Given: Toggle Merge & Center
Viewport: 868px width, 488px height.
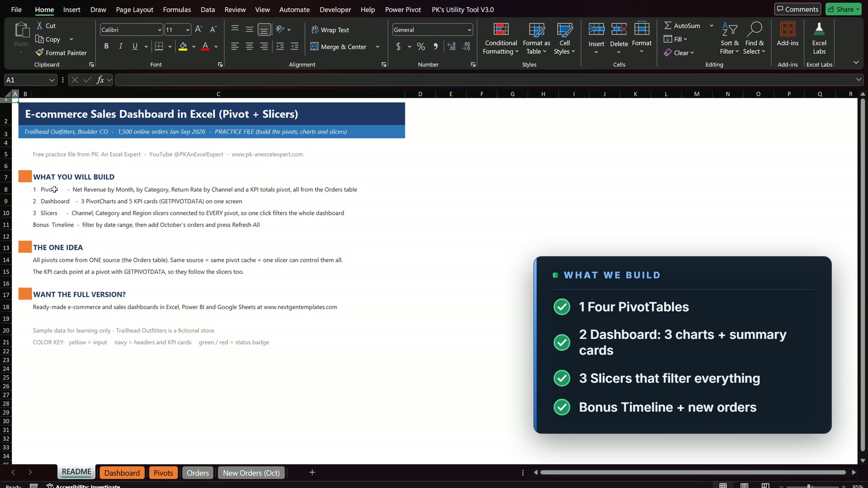Looking at the screenshot, I should click(339, 47).
